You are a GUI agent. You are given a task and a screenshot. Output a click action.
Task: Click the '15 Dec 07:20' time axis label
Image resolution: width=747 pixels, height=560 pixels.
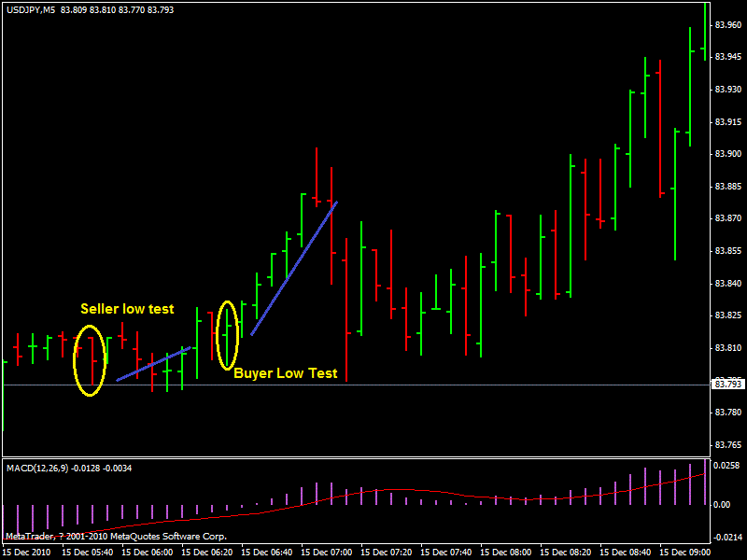(x=387, y=553)
